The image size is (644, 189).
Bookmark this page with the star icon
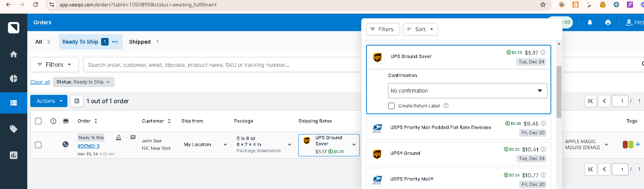543,5
